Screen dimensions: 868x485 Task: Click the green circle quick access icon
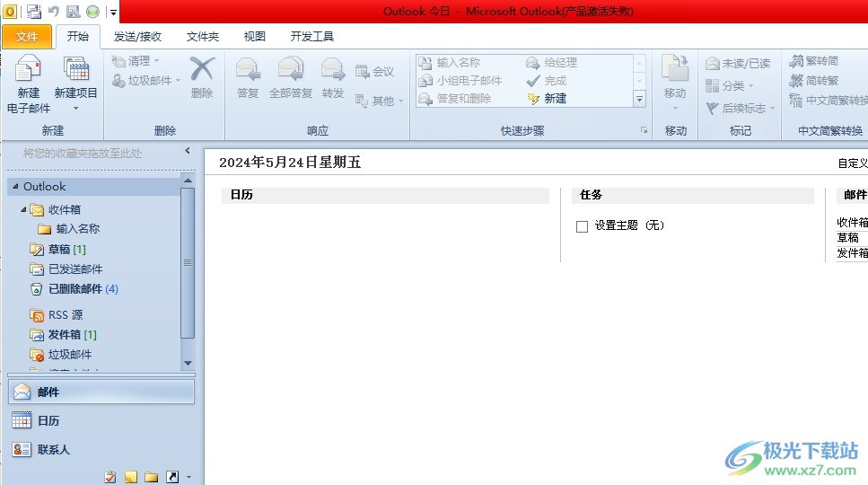pos(93,11)
